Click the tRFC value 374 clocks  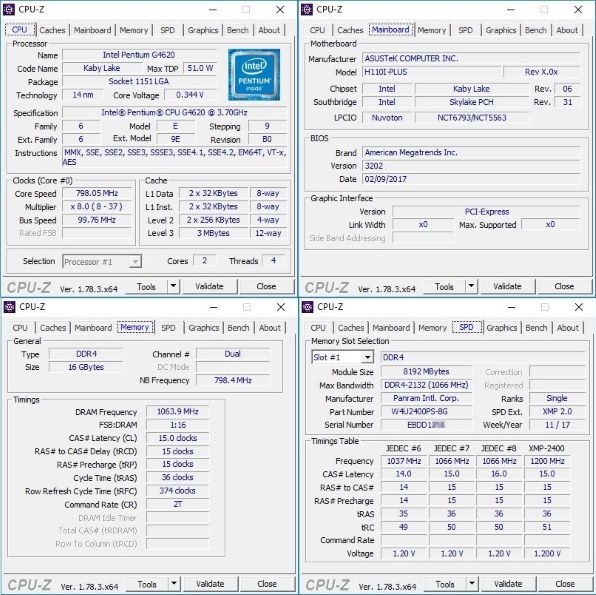[x=178, y=491]
